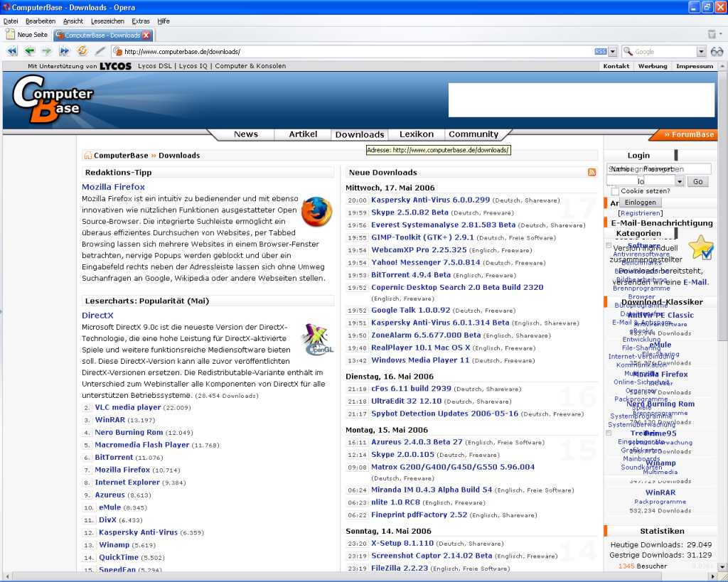728x582 pixels.
Task: Open the Google Talk 1.0.0.92 download
Action: coord(410,310)
